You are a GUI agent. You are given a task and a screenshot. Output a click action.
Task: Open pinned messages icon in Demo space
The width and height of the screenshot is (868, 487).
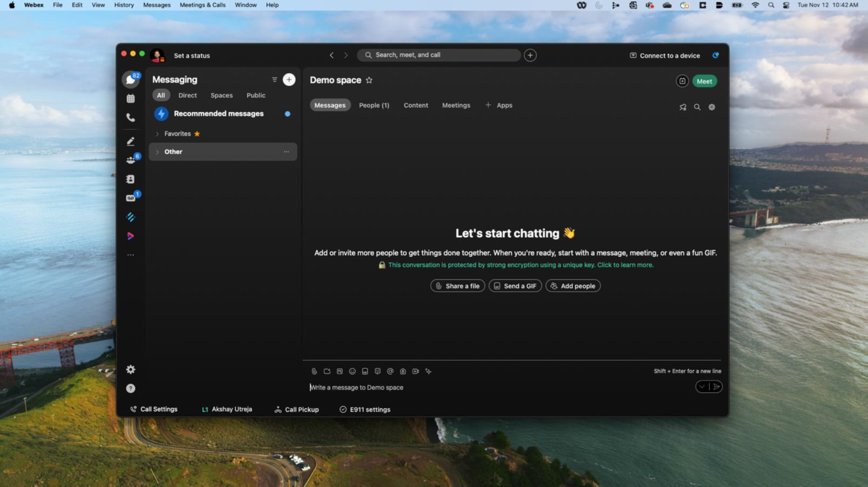pos(683,107)
